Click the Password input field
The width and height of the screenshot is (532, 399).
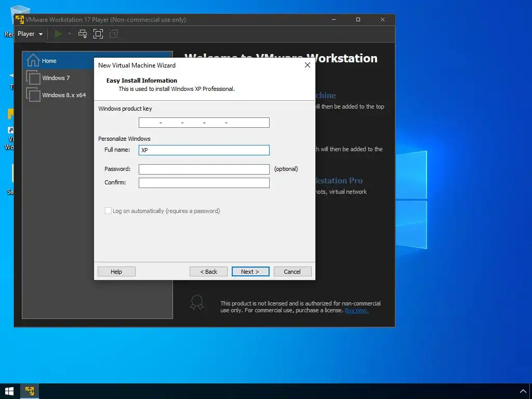[204, 169]
